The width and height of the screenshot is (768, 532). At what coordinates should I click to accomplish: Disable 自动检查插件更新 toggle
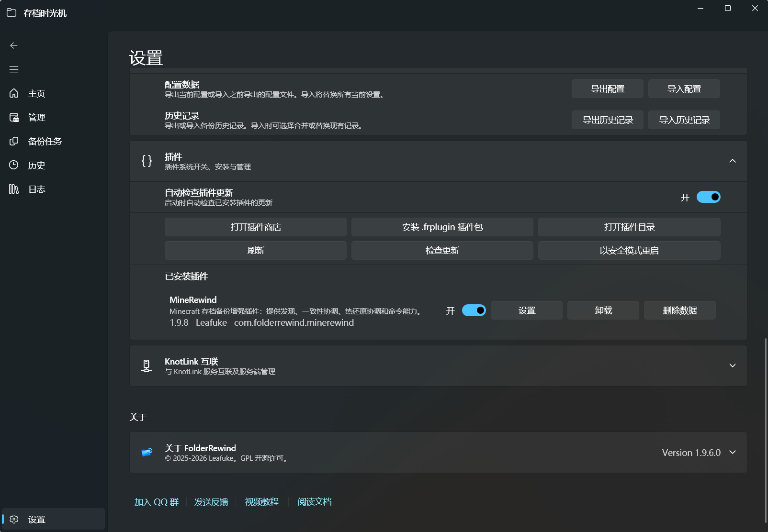click(x=708, y=197)
